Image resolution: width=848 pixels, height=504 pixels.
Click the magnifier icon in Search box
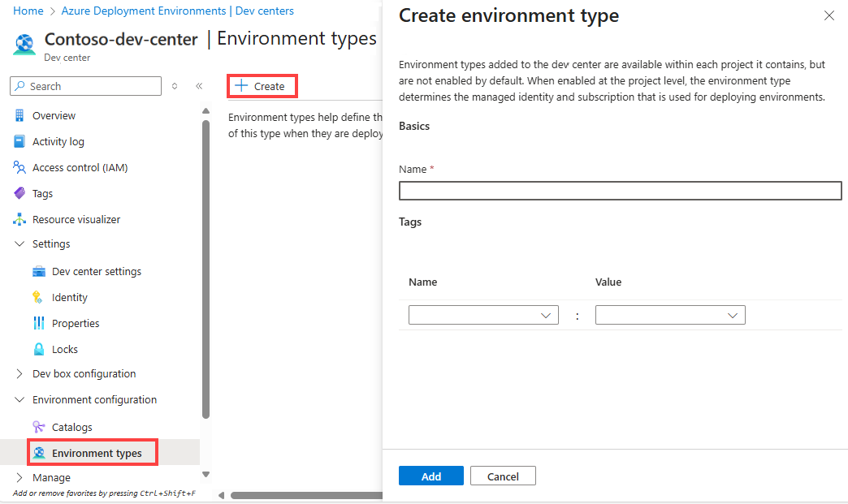coord(20,86)
